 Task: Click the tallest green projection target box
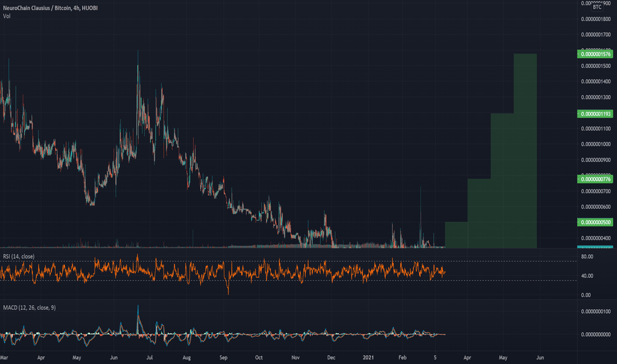[526, 151]
